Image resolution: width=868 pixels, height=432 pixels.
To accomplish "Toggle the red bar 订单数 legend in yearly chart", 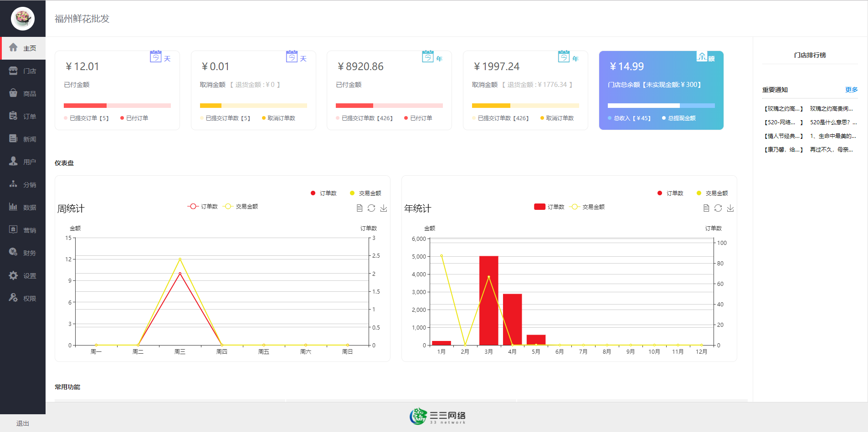I will [549, 207].
